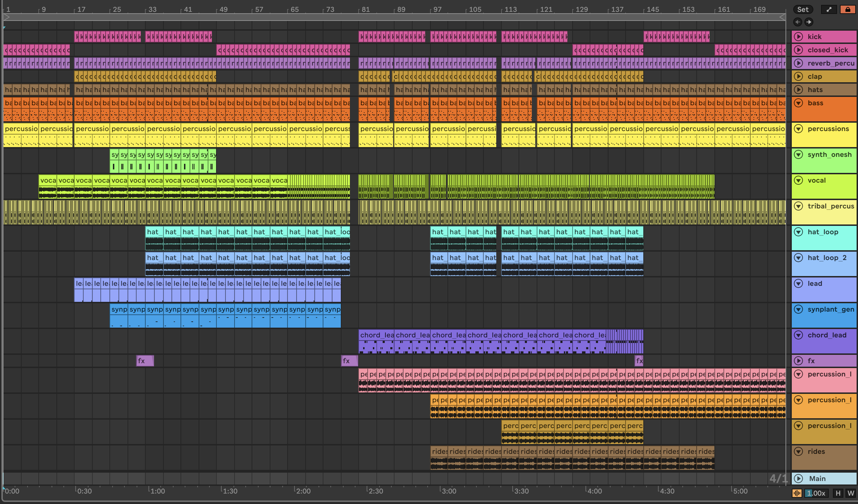Click bar 81 on the beat ruler
The image size is (858, 504).
click(x=365, y=9)
